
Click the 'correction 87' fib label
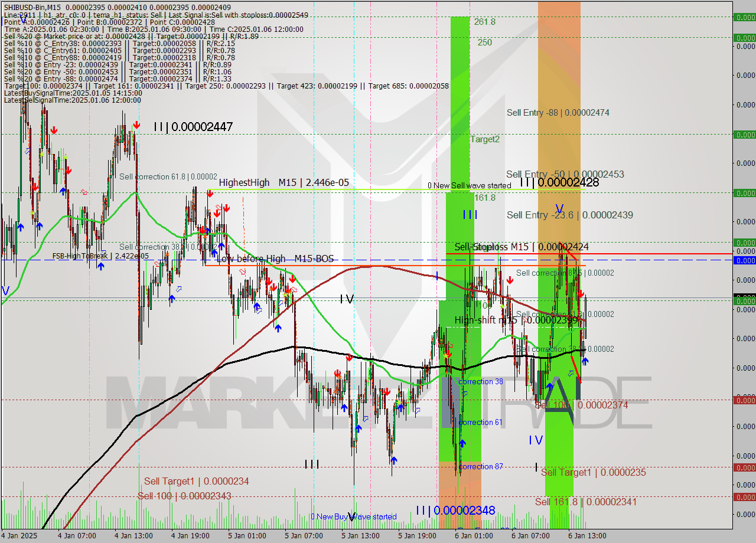coord(481,467)
